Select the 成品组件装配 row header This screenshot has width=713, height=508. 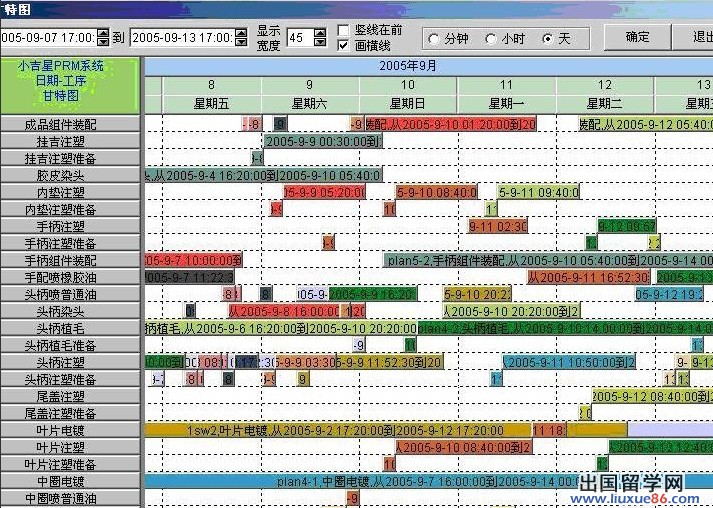pyautogui.click(x=68, y=125)
